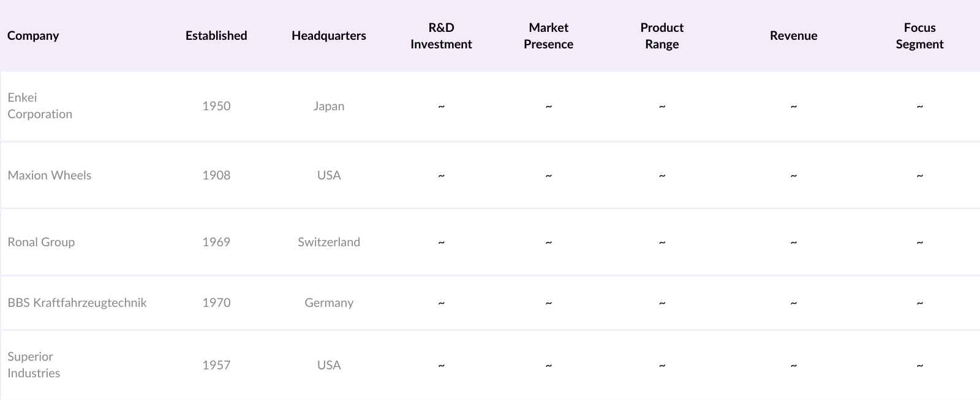Click the 1950 established year cell

(216, 106)
